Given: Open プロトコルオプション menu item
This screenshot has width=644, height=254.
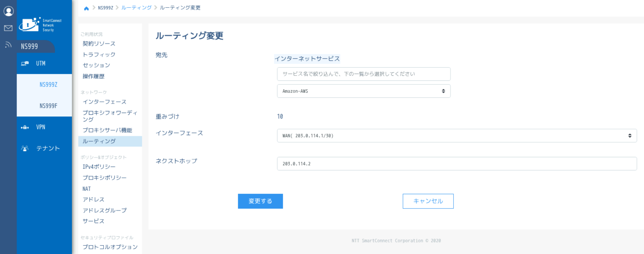Looking at the screenshot, I should tap(110, 247).
